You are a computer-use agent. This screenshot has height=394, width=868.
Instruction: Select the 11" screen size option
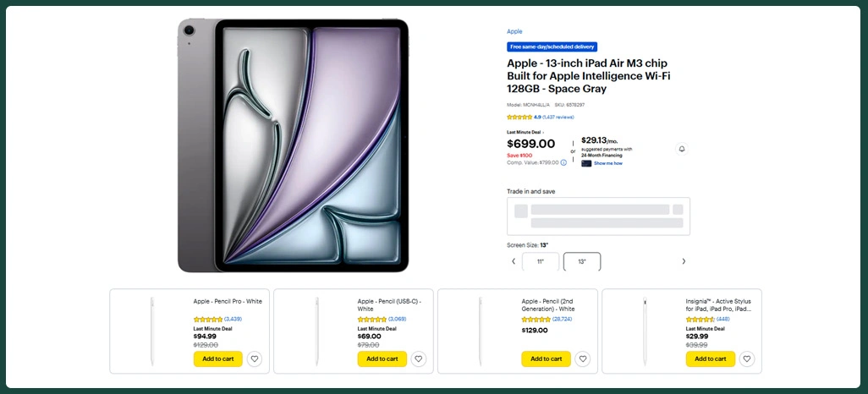[541, 261]
